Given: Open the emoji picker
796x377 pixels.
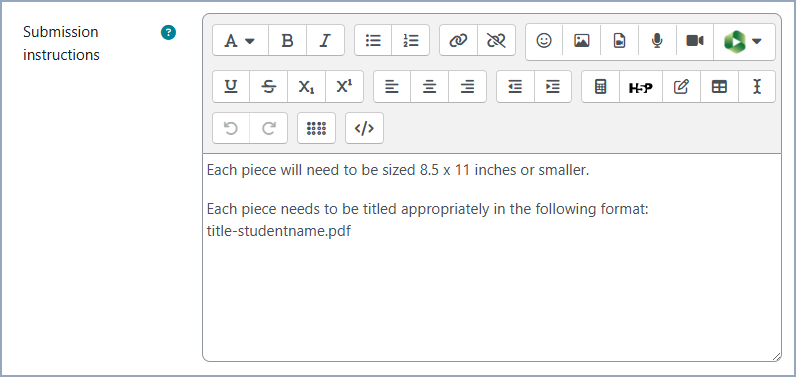Looking at the screenshot, I should pyautogui.click(x=544, y=40).
